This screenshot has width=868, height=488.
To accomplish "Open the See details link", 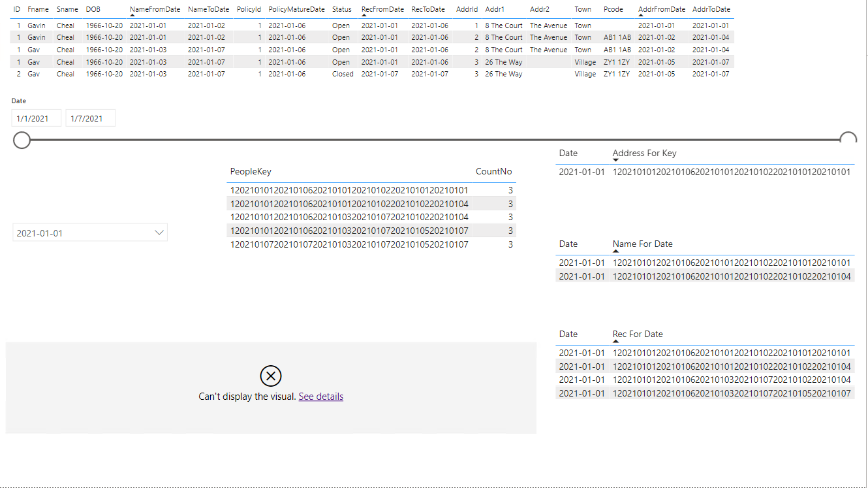I will click(x=321, y=397).
